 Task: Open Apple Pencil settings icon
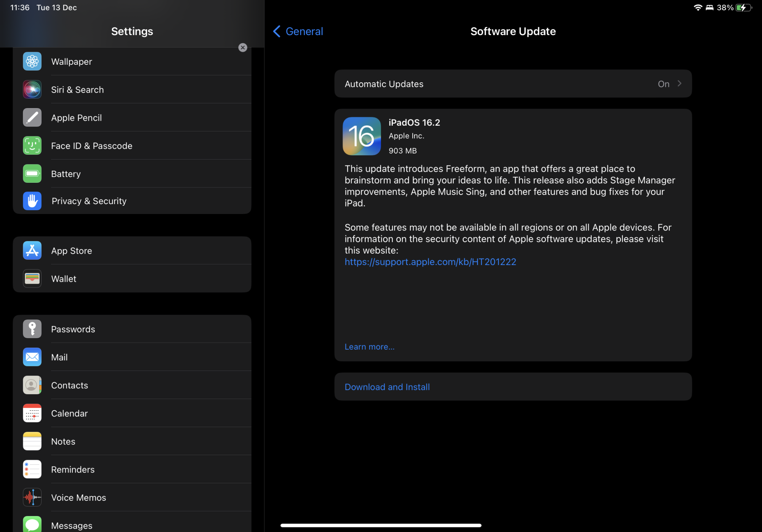click(x=32, y=118)
